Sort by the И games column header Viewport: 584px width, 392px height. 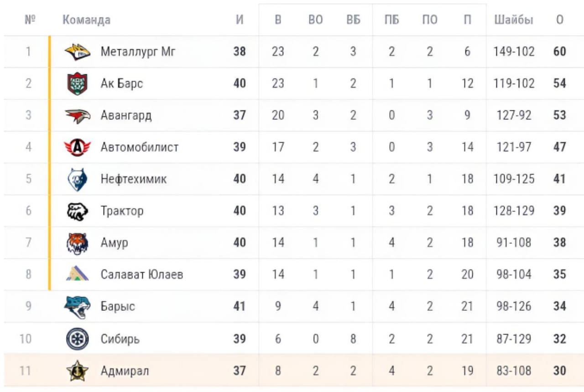tap(240, 20)
